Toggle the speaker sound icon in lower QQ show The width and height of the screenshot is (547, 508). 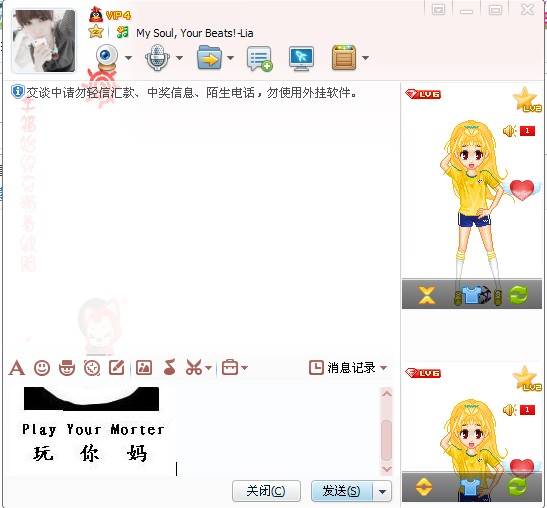pyautogui.click(x=510, y=410)
